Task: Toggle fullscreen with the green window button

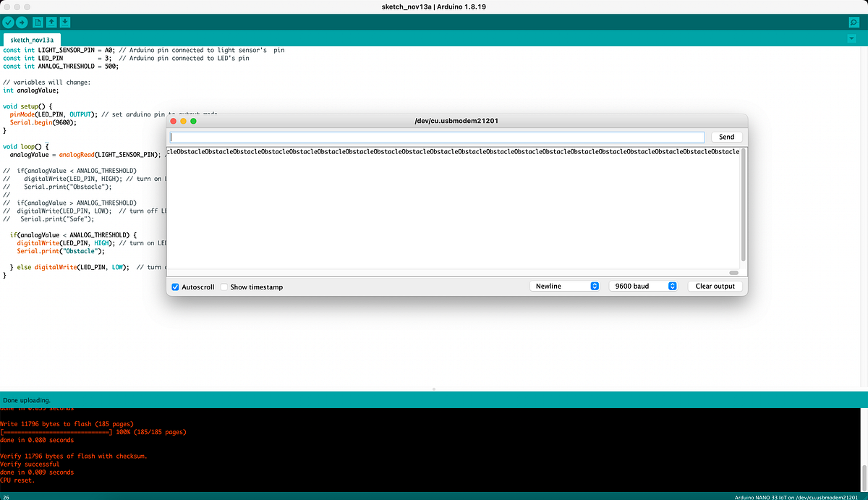Action: click(x=193, y=121)
